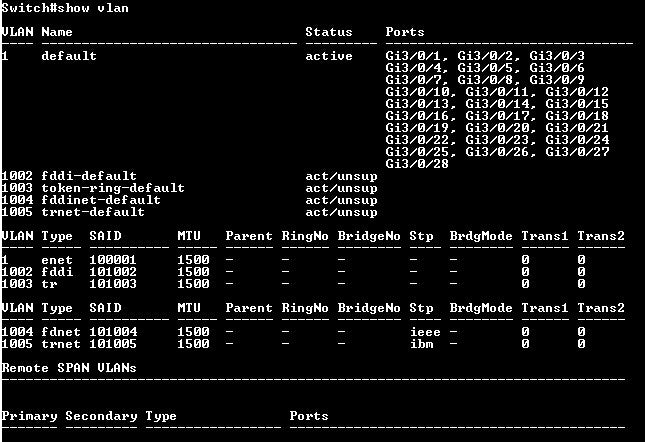Select port Gi3/0/10
645x442 pixels.
tap(420, 92)
